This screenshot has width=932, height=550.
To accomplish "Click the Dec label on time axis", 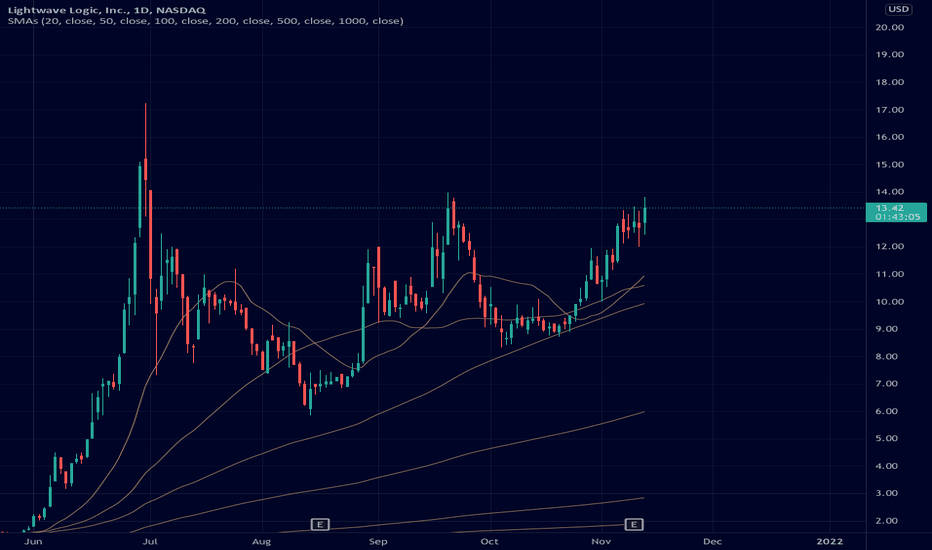I will pyautogui.click(x=712, y=541).
